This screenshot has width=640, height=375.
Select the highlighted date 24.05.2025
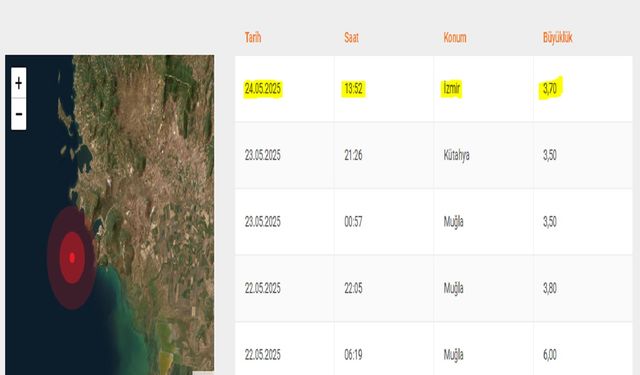click(x=262, y=89)
